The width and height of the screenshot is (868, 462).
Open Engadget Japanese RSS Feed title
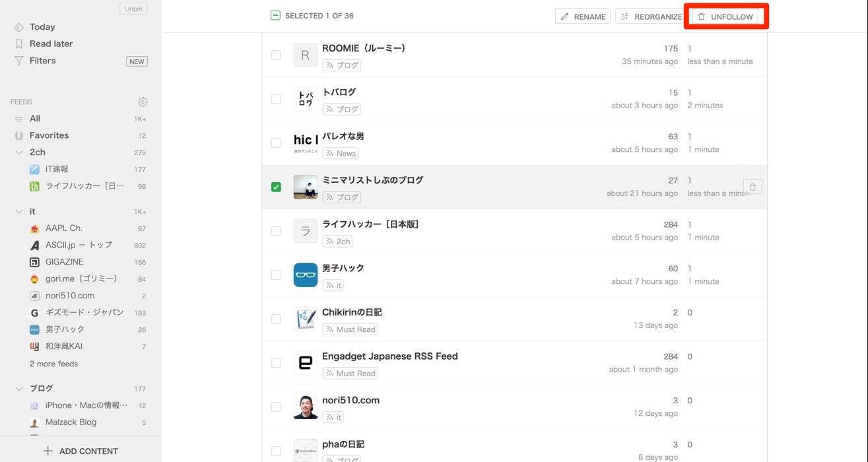pos(390,356)
